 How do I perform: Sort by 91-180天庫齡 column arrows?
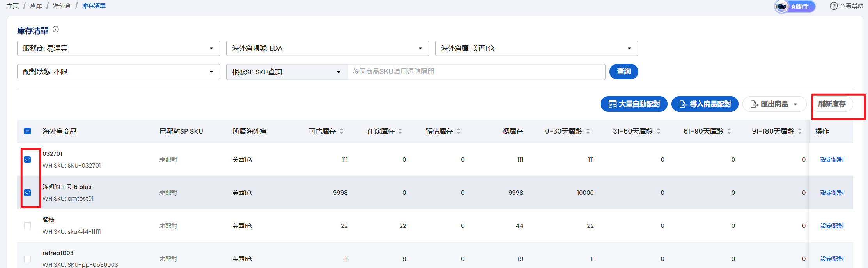click(x=800, y=131)
